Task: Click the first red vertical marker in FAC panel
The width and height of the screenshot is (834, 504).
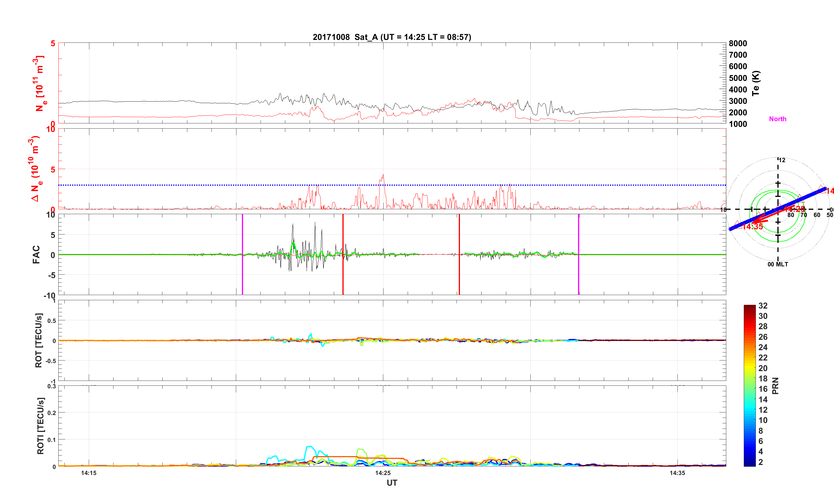Action: [x=343, y=254]
